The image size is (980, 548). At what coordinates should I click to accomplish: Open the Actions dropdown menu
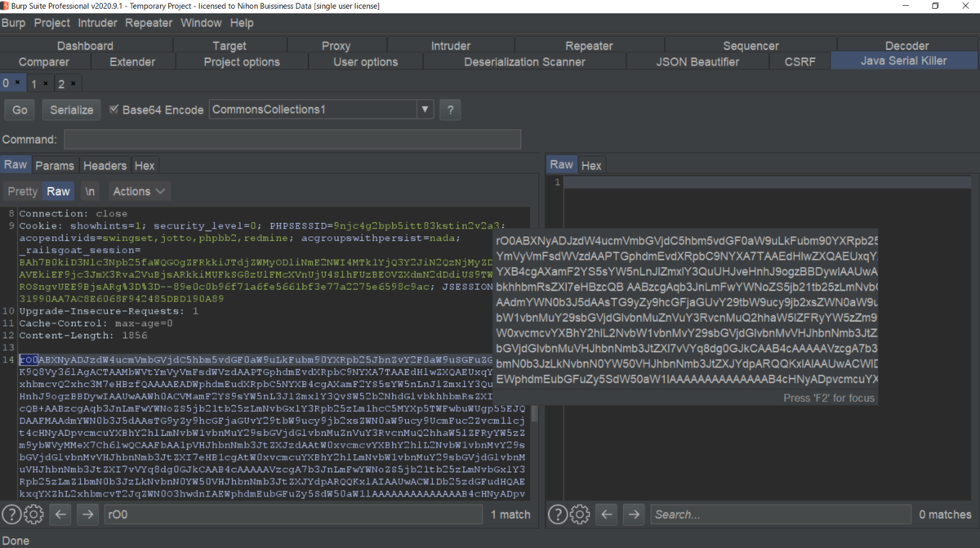tap(139, 191)
